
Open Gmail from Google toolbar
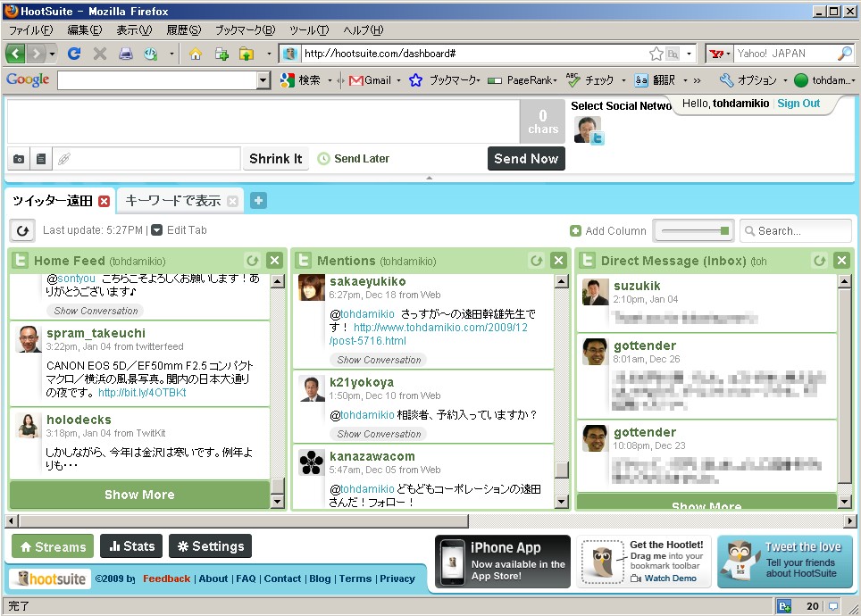pos(371,80)
